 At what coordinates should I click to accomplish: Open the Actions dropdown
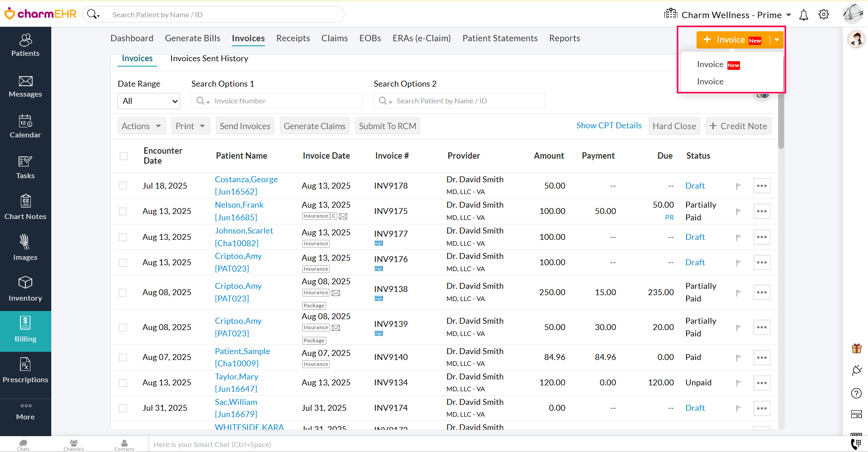pos(141,126)
